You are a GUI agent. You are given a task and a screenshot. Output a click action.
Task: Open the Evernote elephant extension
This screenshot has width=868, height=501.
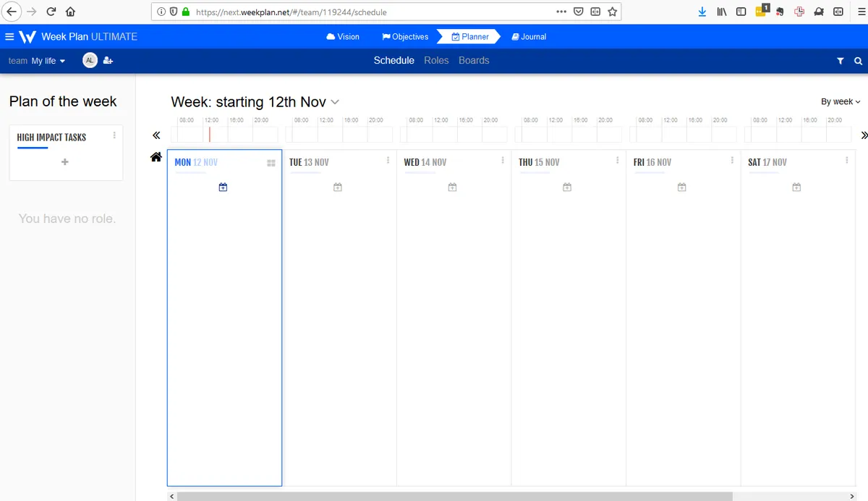(x=780, y=12)
